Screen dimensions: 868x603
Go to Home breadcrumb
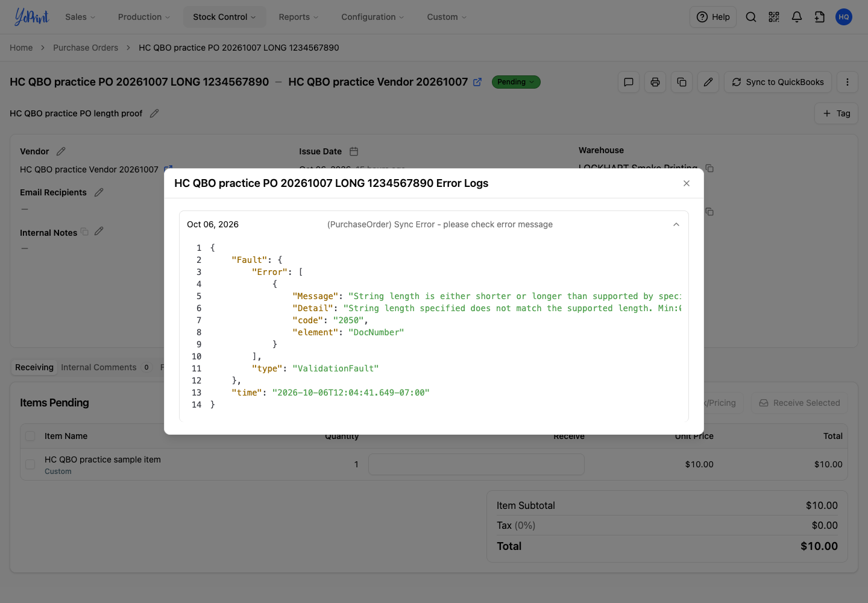click(21, 48)
